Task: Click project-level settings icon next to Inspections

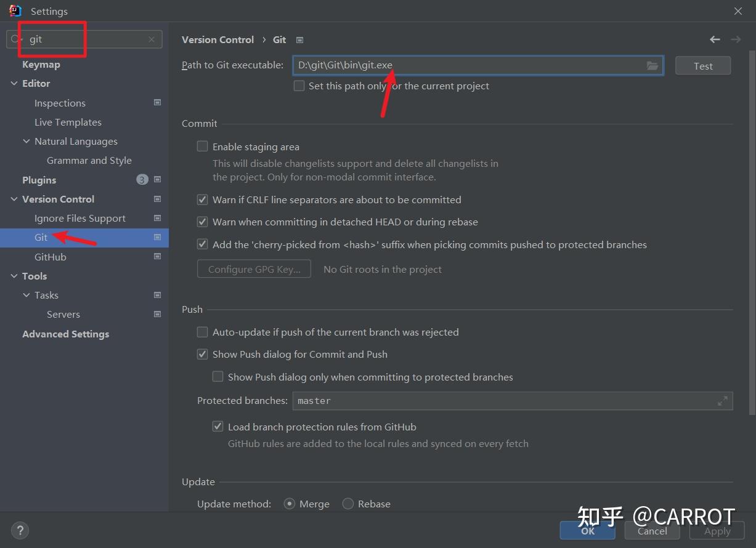Action: coord(158,103)
